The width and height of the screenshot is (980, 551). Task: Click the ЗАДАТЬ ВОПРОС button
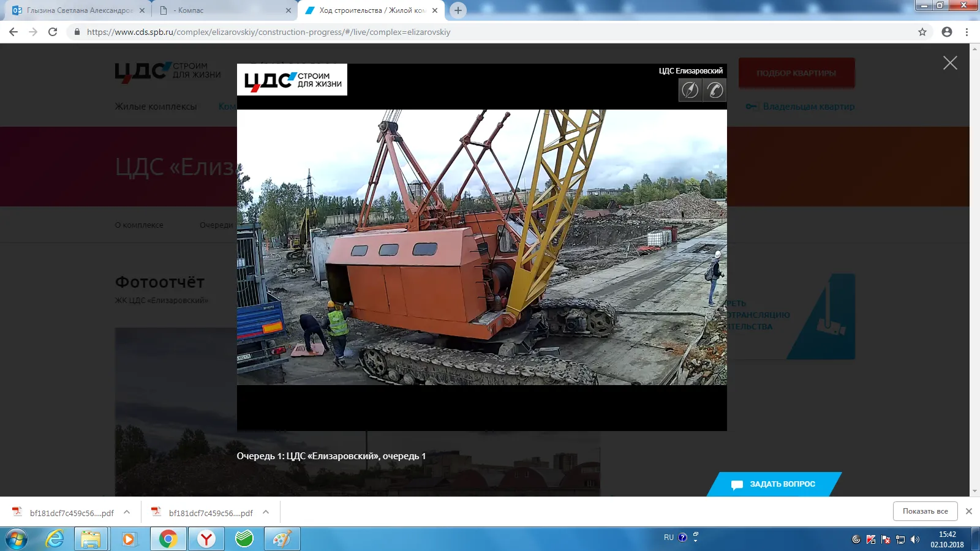pyautogui.click(x=774, y=484)
